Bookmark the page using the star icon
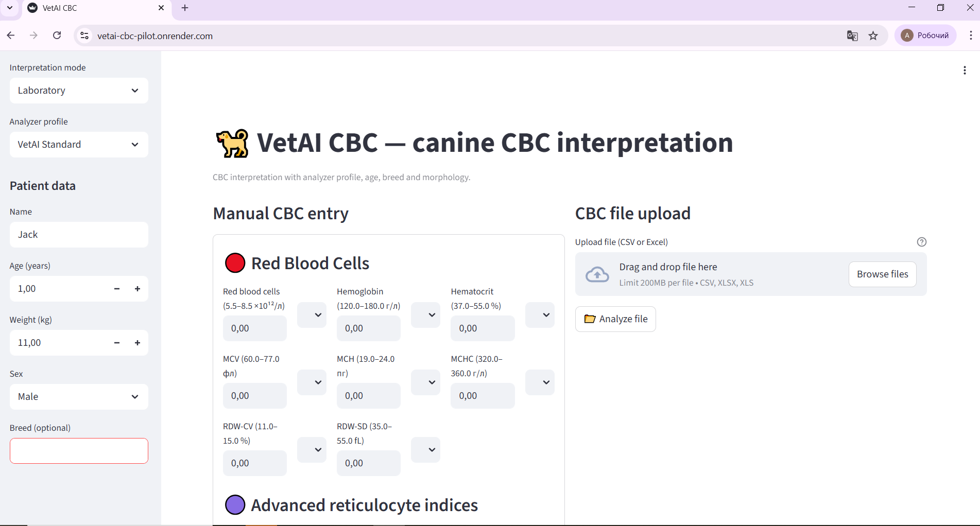 [873, 36]
